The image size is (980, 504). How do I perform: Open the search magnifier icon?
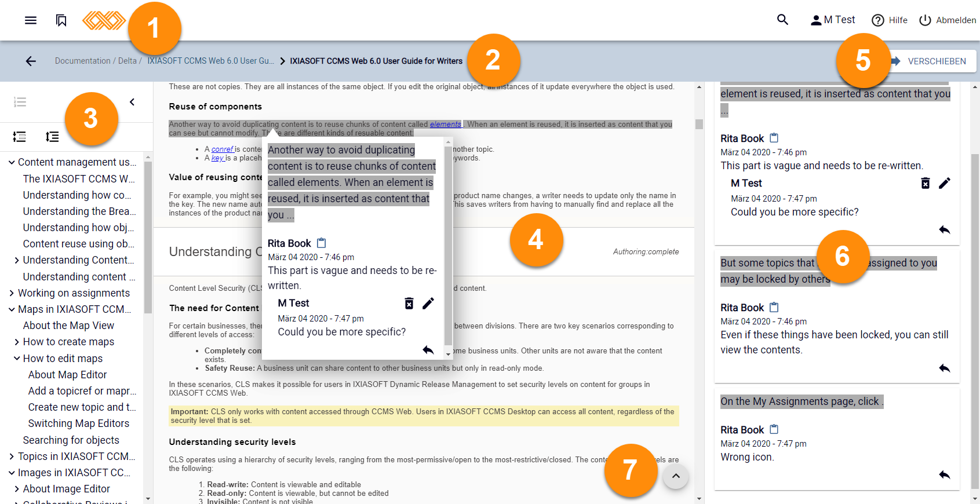pos(782,20)
